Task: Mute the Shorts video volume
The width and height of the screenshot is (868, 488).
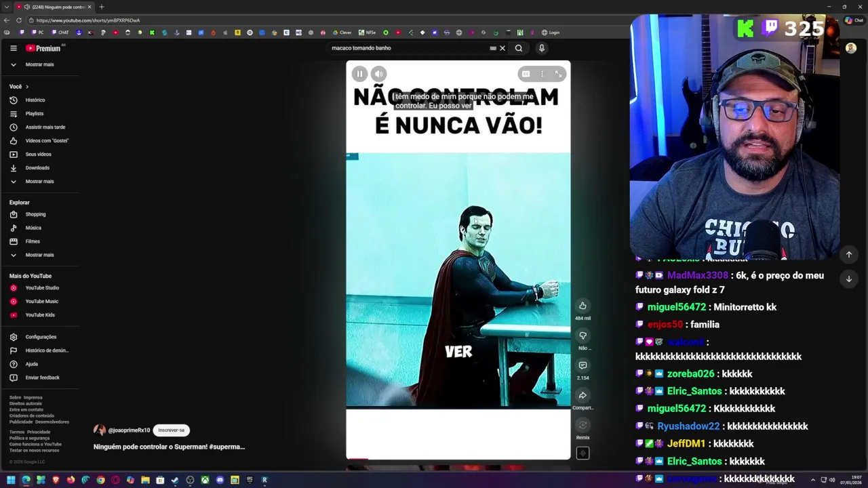Action: 379,74
